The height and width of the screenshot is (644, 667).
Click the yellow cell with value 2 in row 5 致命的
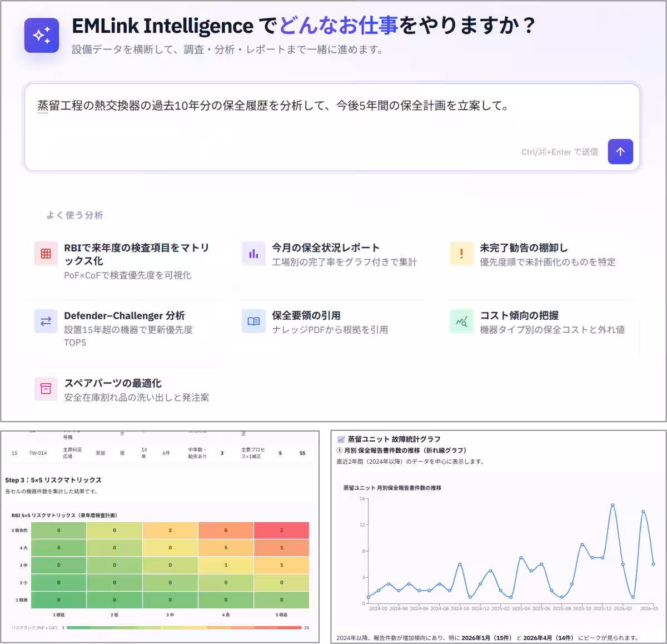point(170,531)
